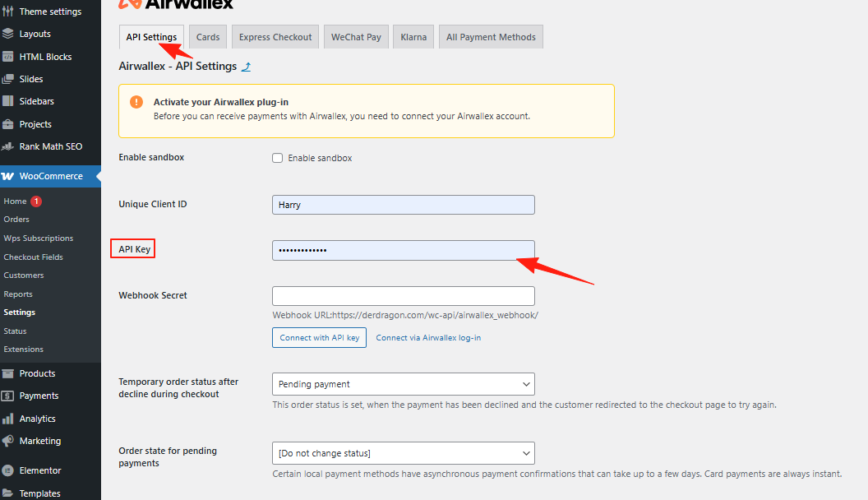868x500 pixels.
Task: Enable the sandbox checkbox
Action: tap(277, 157)
